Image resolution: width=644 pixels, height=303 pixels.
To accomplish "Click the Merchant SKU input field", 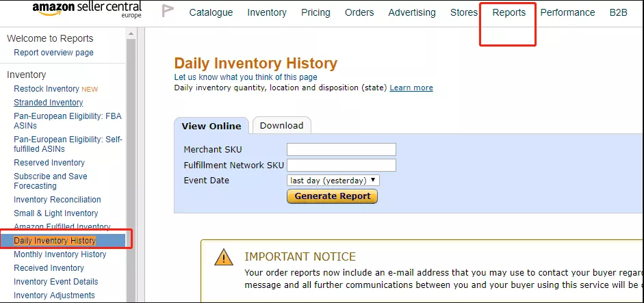I will pos(341,149).
